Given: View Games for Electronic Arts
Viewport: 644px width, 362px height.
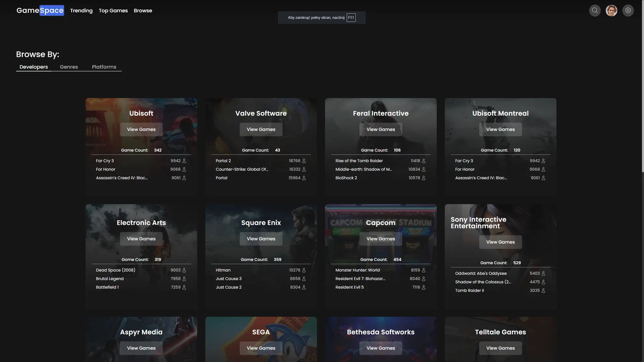Looking at the screenshot, I should (x=141, y=239).
